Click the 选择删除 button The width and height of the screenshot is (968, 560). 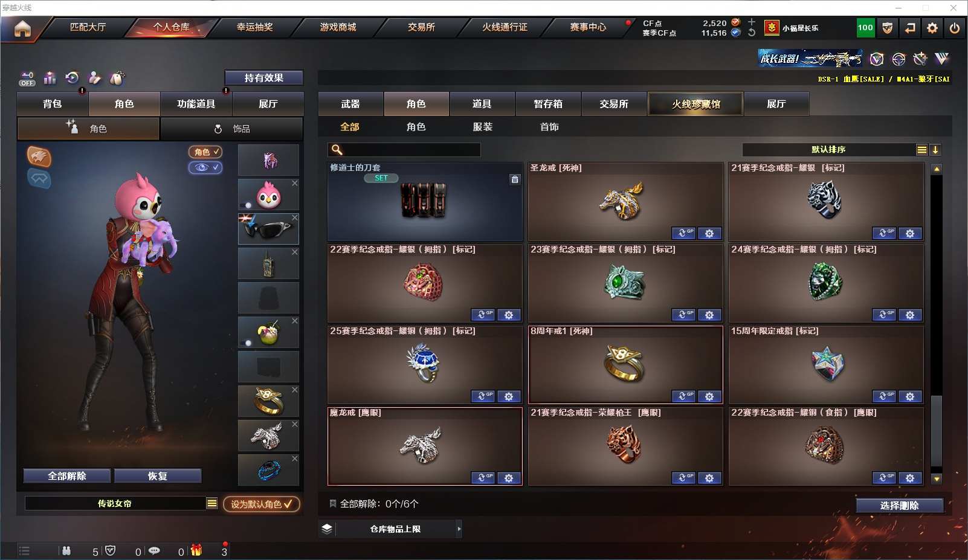click(x=900, y=506)
